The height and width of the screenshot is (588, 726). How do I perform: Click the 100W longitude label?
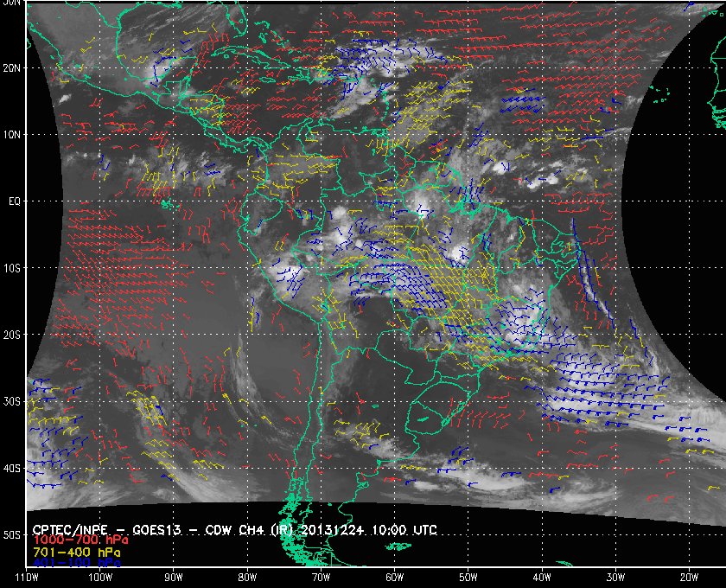tap(100, 578)
